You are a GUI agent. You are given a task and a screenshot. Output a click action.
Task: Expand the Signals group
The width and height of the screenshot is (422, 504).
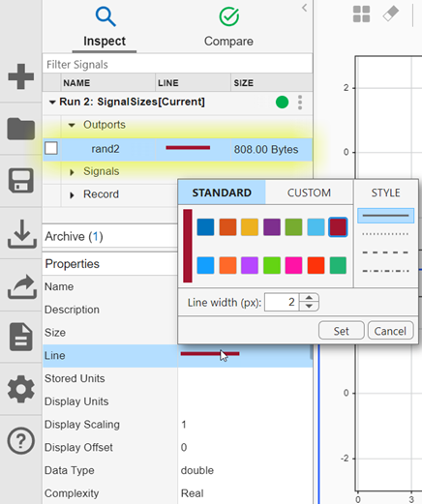click(72, 172)
